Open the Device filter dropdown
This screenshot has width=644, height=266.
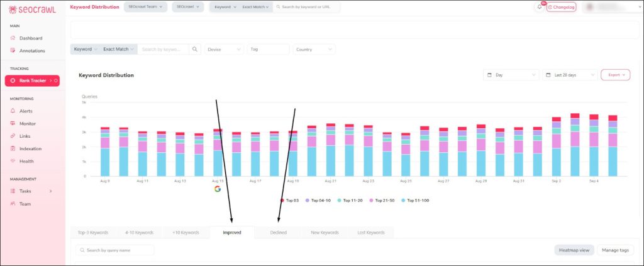point(225,49)
